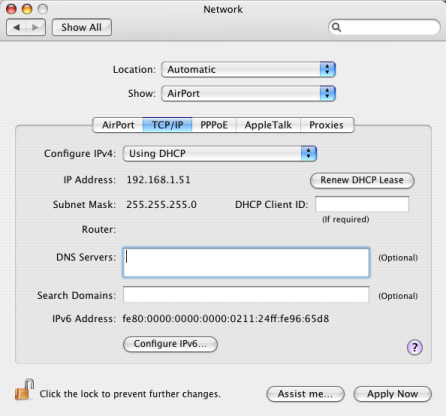Select the TCP/IP tab
Image resolution: width=446 pixels, height=416 pixels.
(167, 125)
